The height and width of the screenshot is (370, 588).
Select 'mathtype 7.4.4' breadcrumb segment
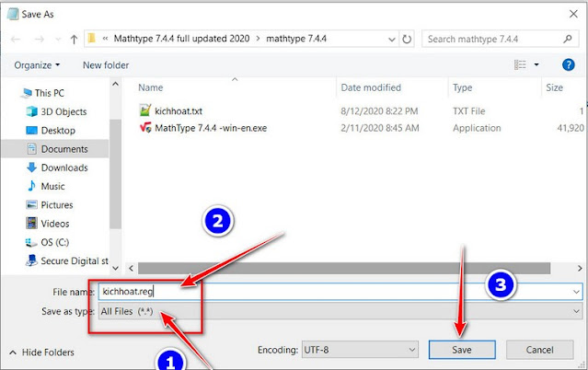tap(296, 39)
